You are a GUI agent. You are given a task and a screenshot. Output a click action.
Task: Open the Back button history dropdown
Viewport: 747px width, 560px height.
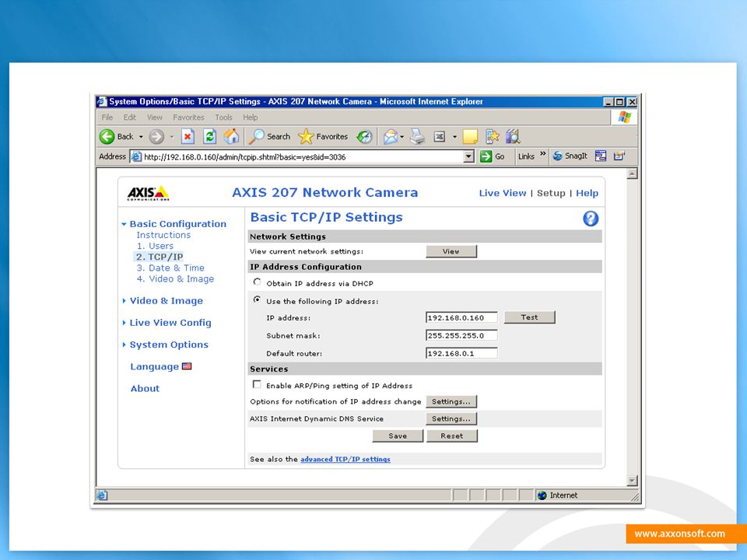click(141, 137)
